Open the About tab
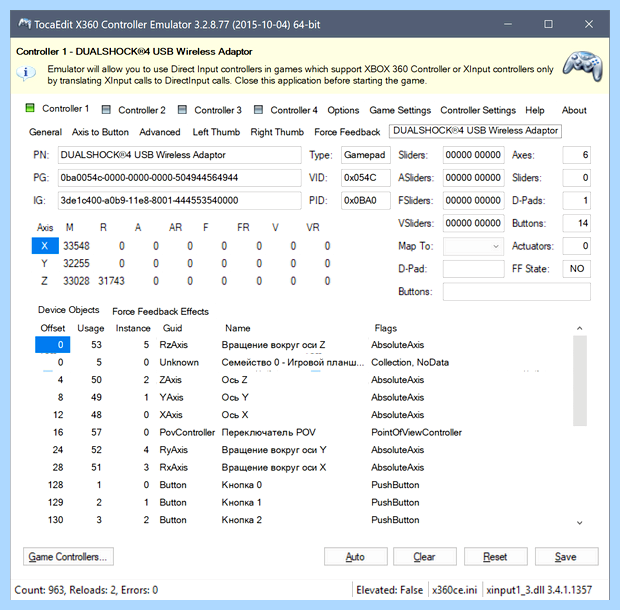 pos(574,110)
